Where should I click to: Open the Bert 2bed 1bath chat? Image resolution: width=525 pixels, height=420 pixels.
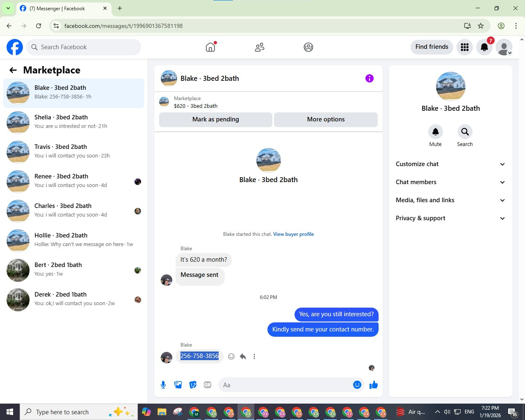coord(74,270)
